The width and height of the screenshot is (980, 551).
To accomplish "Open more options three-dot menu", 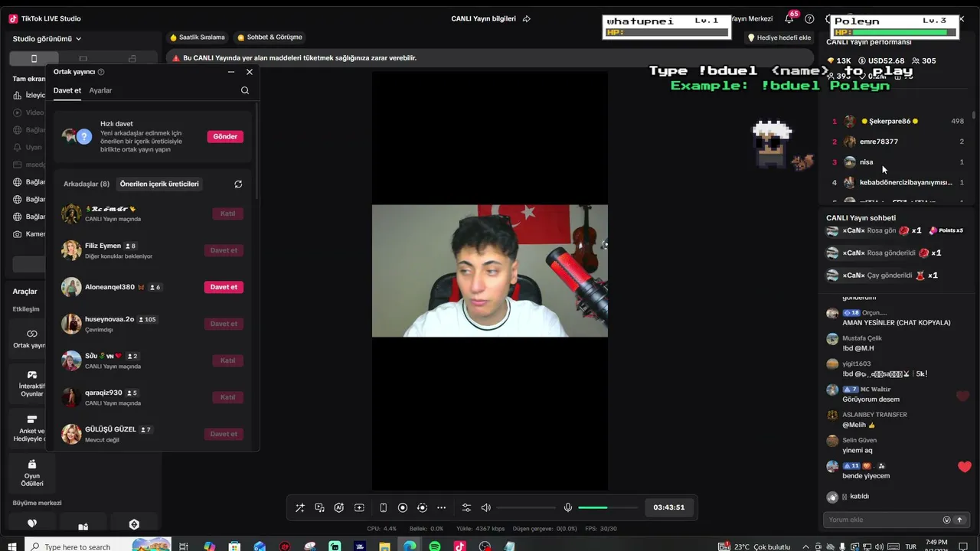I will point(441,507).
